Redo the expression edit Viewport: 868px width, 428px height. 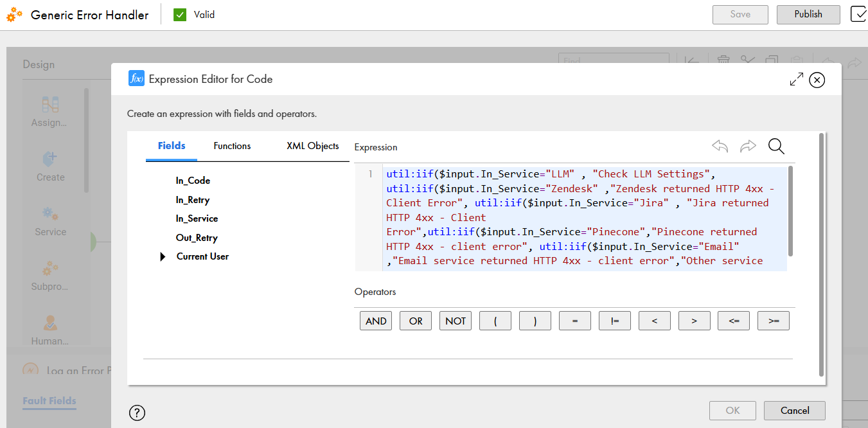(x=748, y=147)
